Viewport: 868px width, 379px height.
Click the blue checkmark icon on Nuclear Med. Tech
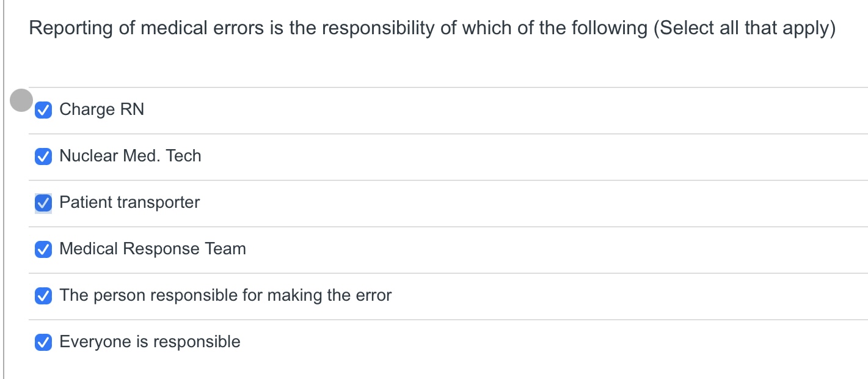tap(43, 156)
